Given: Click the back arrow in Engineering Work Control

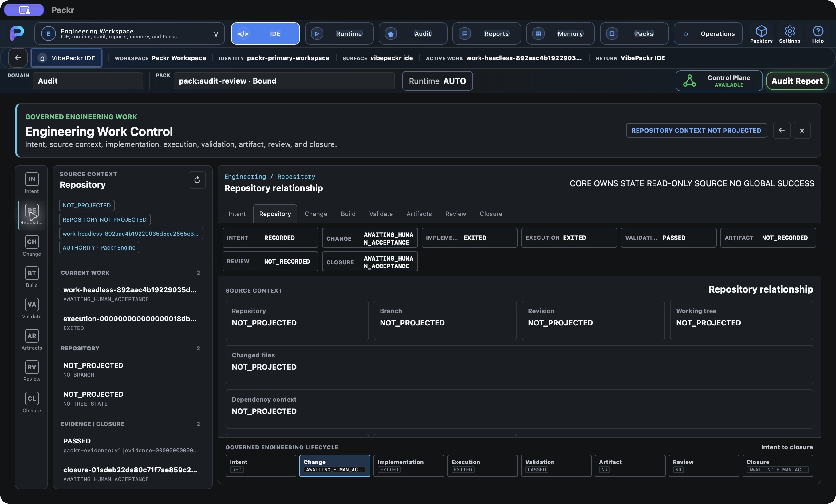Looking at the screenshot, I should (782, 130).
